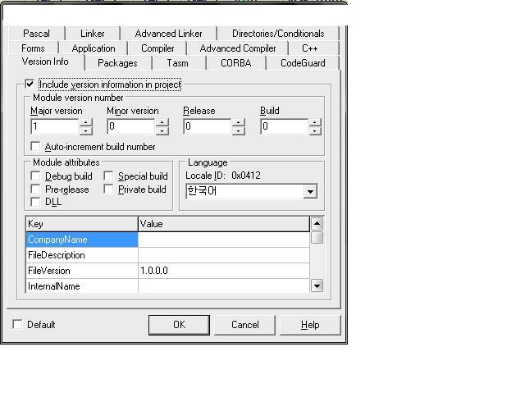This screenshot has height=420, width=525.
Task: Click the Cancel button
Action: click(244, 325)
